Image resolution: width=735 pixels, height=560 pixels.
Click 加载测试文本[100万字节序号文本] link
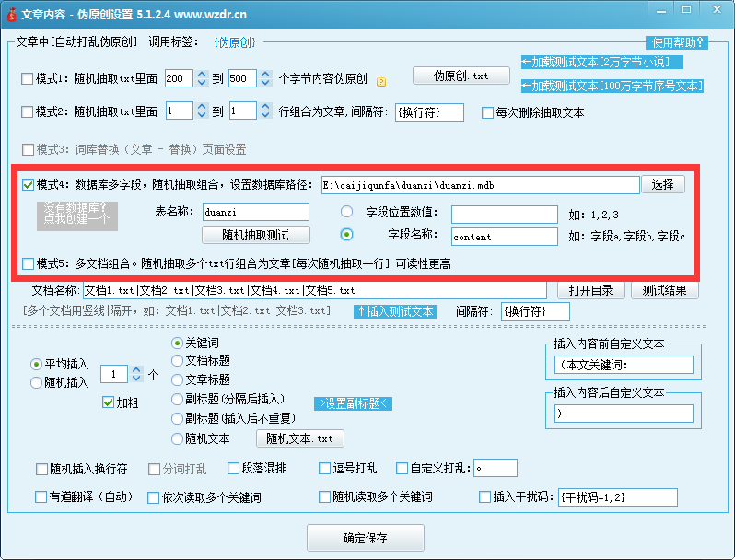pos(612,86)
